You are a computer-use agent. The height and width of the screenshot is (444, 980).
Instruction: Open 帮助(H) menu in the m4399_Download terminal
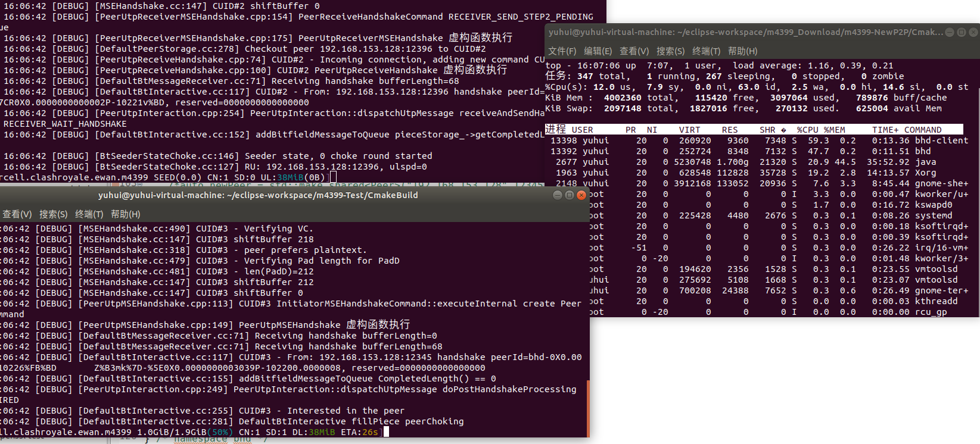[x=742, y=51]
